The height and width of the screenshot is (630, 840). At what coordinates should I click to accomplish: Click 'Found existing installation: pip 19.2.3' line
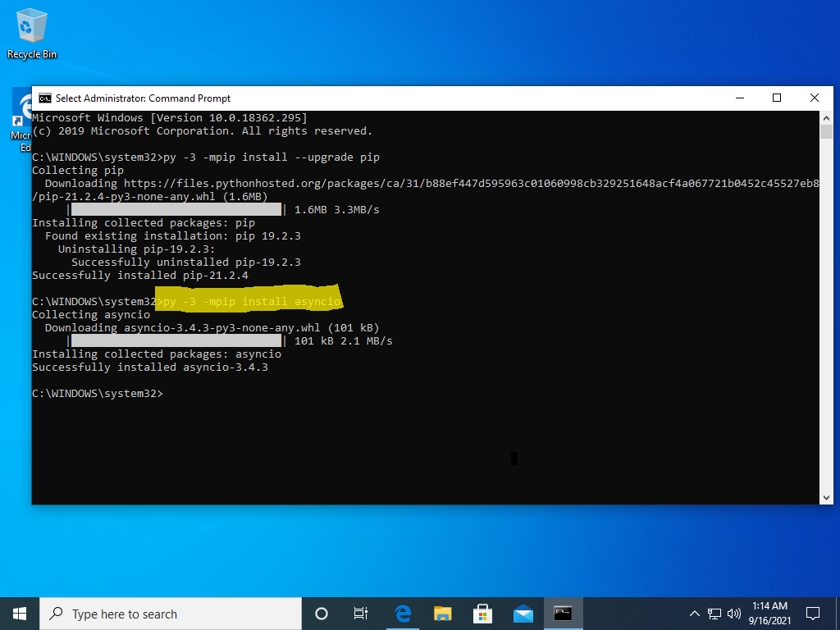point(173,236)
